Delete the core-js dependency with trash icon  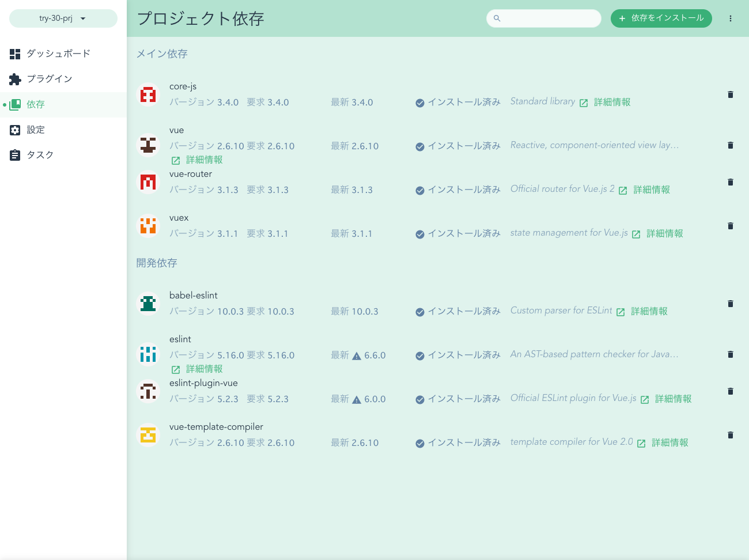pos(731,94)
